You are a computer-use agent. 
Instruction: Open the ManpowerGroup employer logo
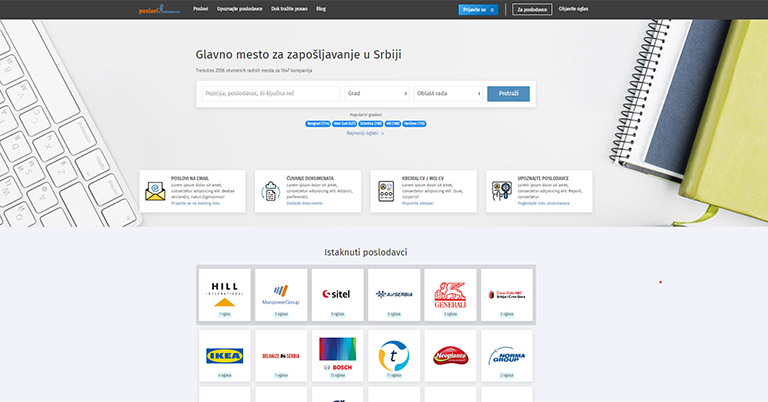[281, 294]
